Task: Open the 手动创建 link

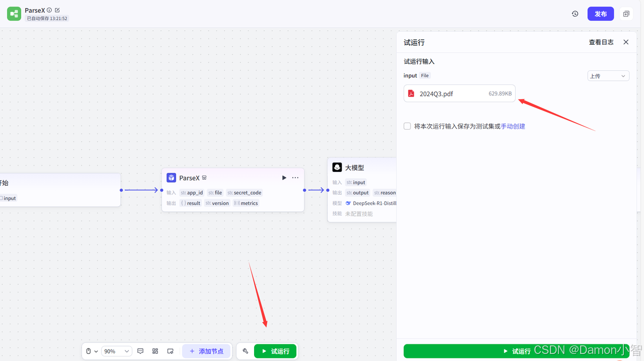Action: coord(513,126)
